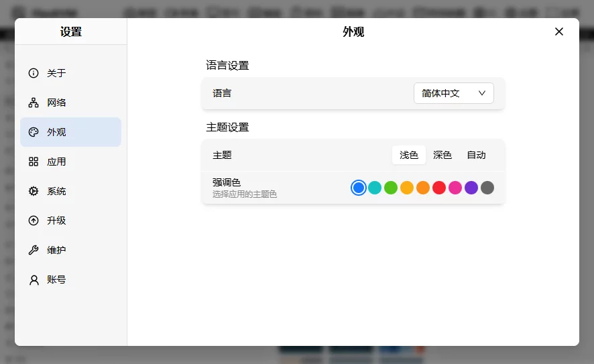594x364 pixels.
Task: Click the network icon beside 网络
Action: tap(34, 103)
